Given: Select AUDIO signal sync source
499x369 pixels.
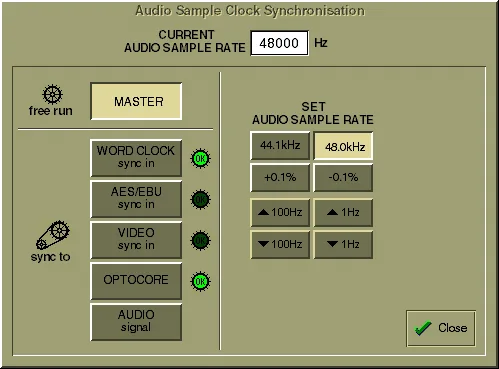Looking at the screenshot, I should pyautogui.click(x=136, y=322).
